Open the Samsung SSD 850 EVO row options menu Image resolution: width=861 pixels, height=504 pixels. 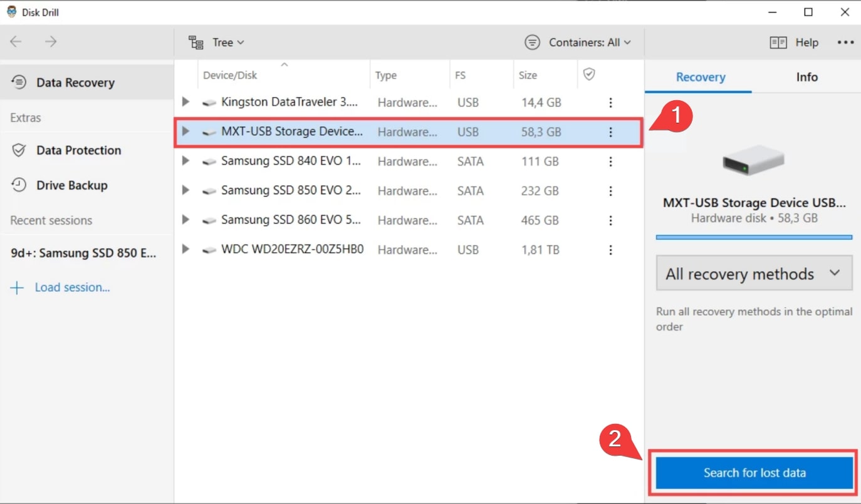tap(610, 191)
